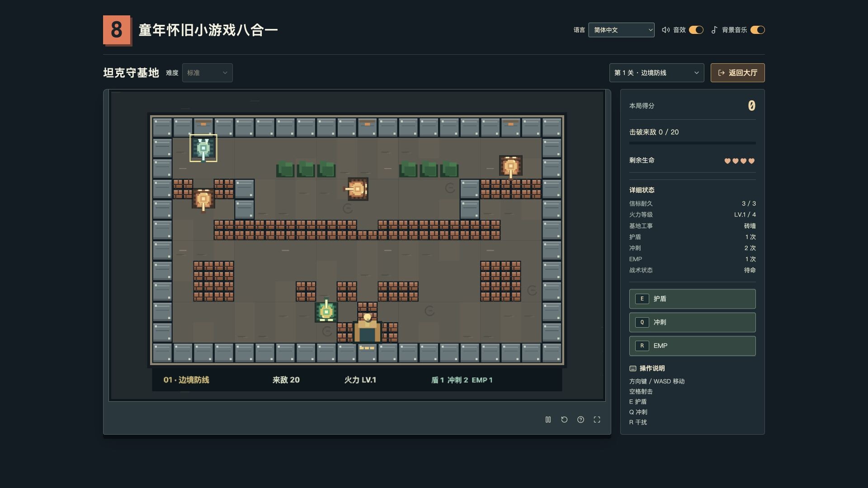Click the keyboard icon next to 操作说明
The image size is (868, 488).
coord(633,368)
